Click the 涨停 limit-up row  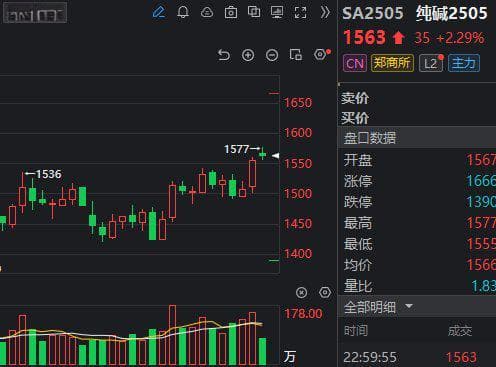[x=417, y=181]
